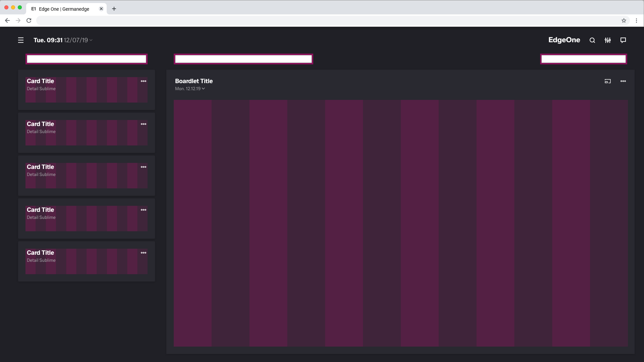The image size is (644, 362).
Task: Expand the header date 12/07/19 dropdown
Action: (x=78, y=40)
